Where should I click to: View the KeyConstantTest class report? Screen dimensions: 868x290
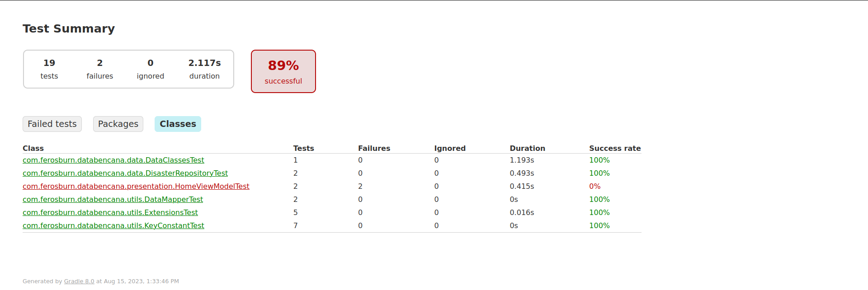coord(113,225)
